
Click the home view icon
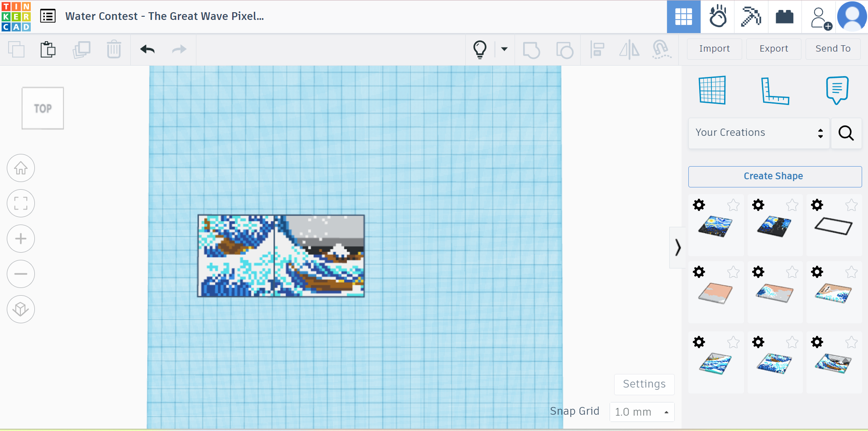tap(21, 168)
